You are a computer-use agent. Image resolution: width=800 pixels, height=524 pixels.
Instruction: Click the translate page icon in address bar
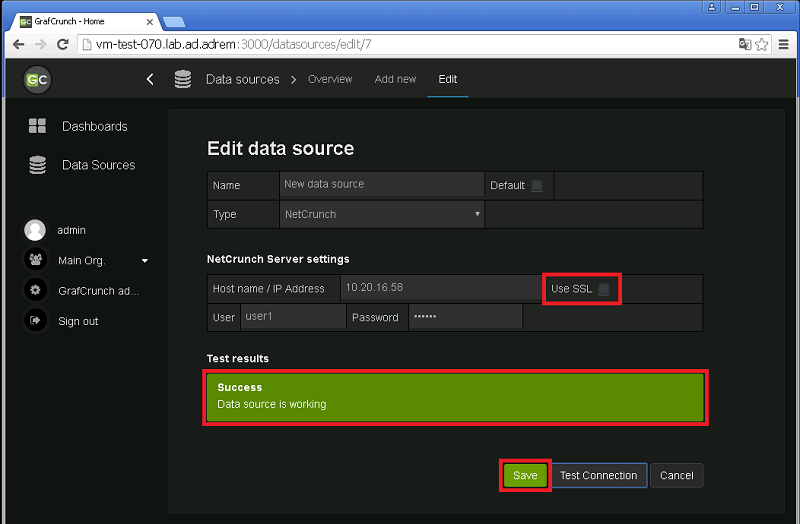[x=745, y=44]
